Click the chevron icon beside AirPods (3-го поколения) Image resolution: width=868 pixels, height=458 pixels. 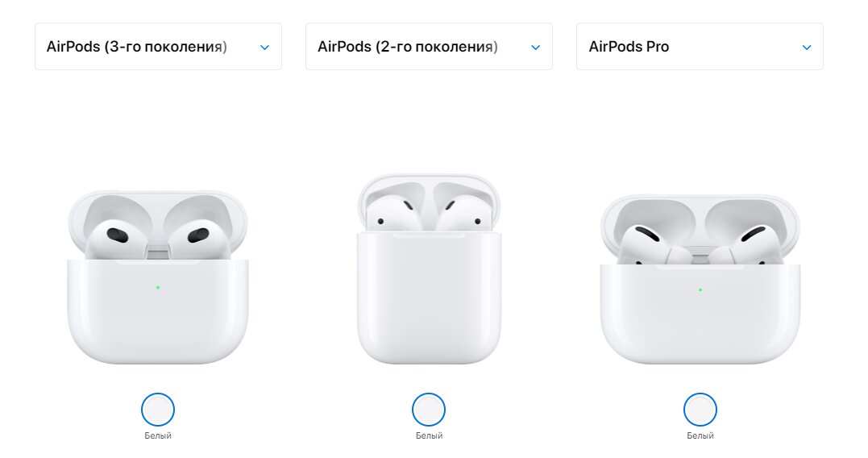(x=264, y=48)
